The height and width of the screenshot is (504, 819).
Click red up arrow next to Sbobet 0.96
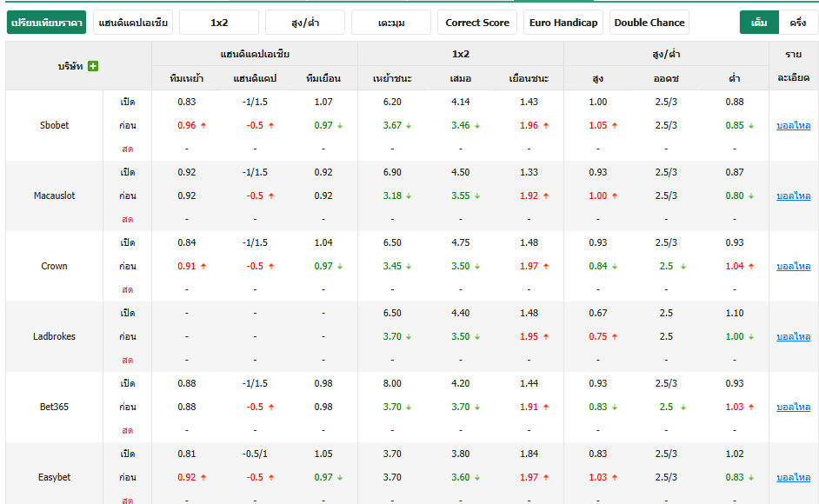(203, 125)
